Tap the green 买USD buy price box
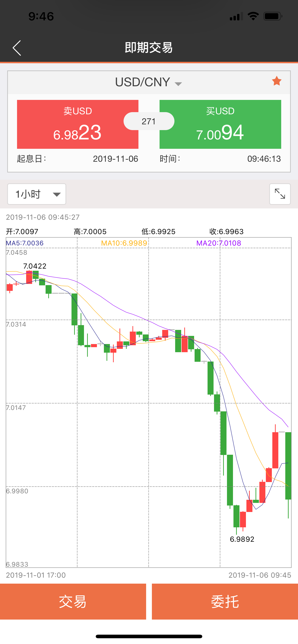This screenshot has width=298, height=644. click(220, 124)
